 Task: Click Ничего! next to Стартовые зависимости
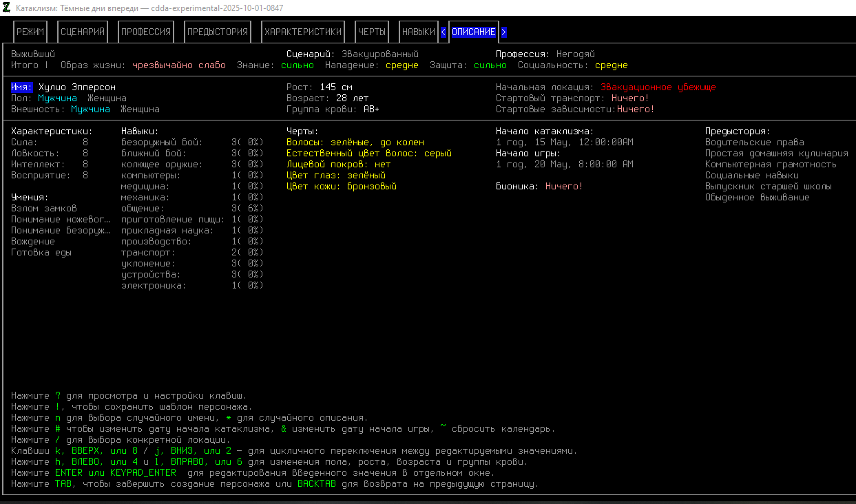636,109
